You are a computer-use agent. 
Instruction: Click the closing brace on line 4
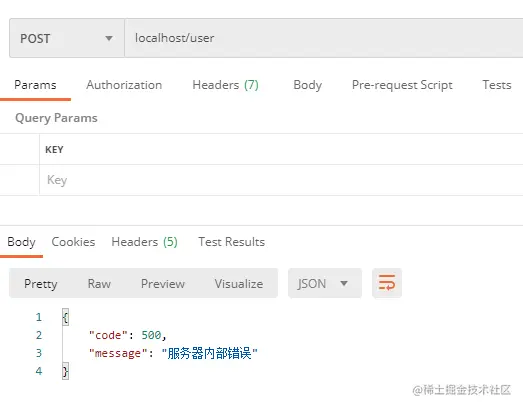click(x=65, y=371)
